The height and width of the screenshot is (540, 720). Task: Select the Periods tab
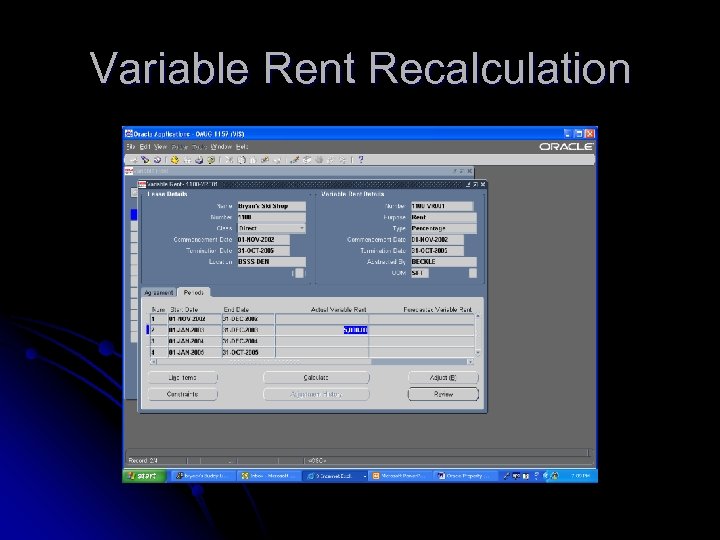tap(194, 292)
